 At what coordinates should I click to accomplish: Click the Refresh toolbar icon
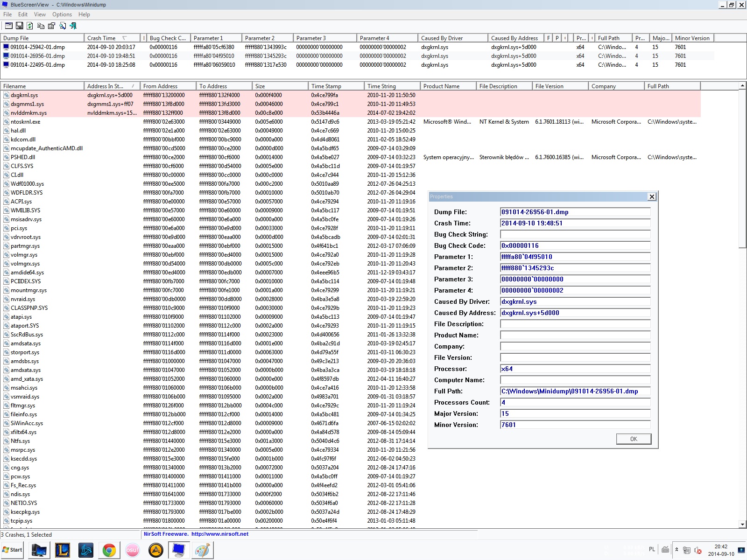coord(30,26)
